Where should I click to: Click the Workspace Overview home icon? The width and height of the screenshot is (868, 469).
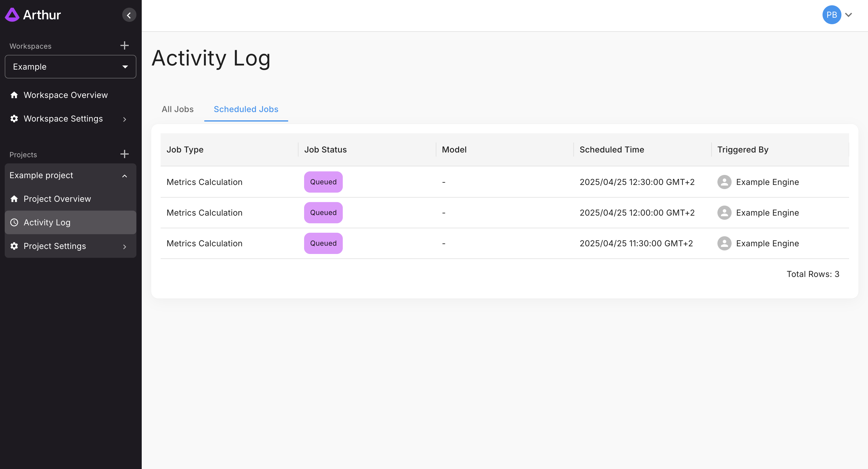click(14, 95)
